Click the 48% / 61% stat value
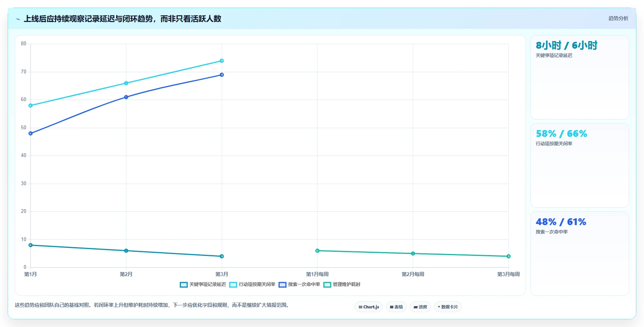 click(x=561, y=222)
